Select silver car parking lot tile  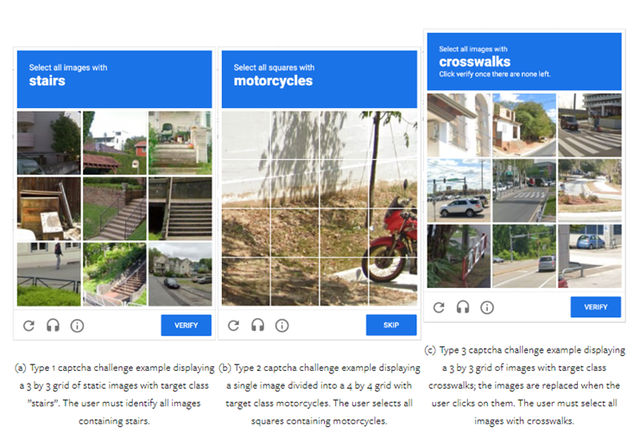[x=457, y=190]
